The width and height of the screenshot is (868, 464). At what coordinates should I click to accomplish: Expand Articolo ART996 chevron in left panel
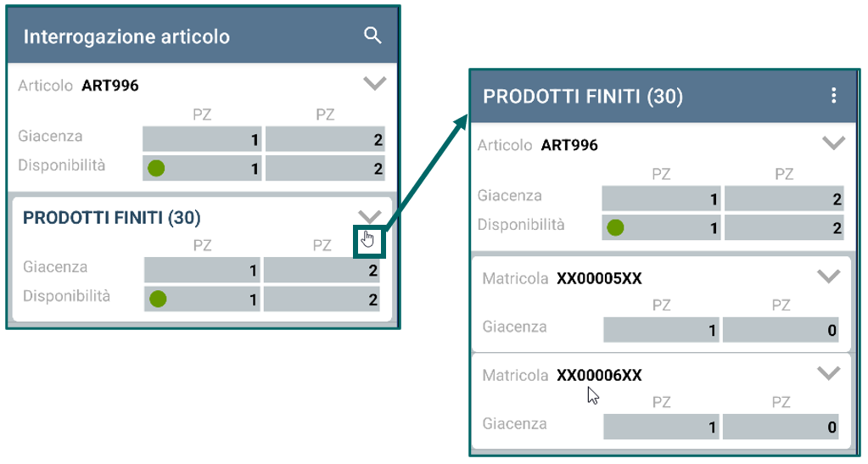tap(375, 84)
